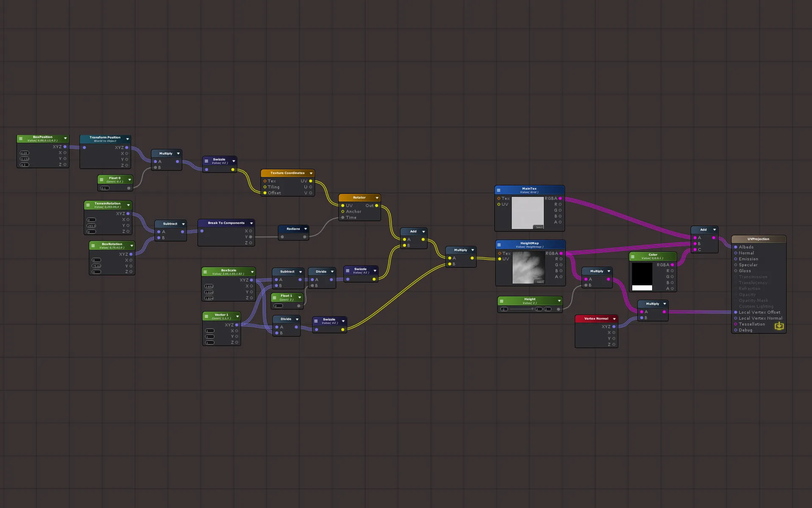Viewport: 812px width, 508px height.
Task: Open the Rotator node dropdown arrow
Action: [x=377, y=198]
